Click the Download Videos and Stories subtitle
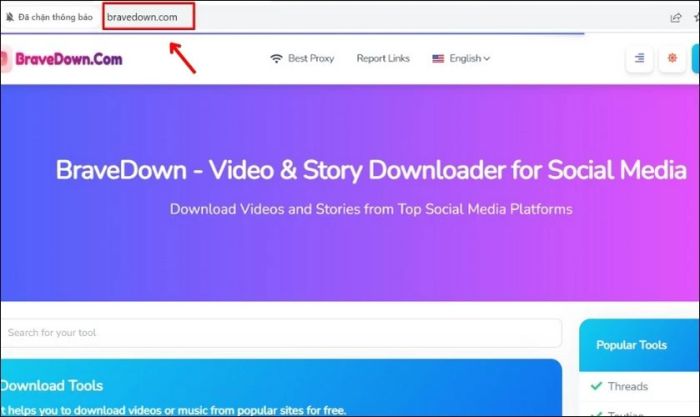 pyautogui.click(x=371, y=209)
